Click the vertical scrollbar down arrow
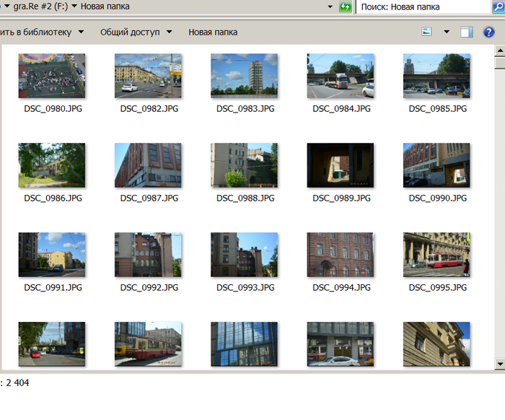Viewport: 505px width, 420px height. pyautogui.click(x=500, y=363)
